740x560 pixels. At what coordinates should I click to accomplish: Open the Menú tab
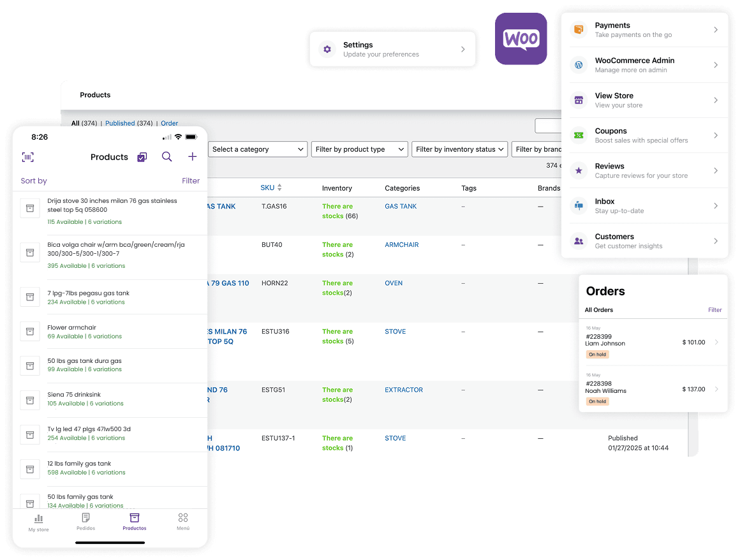tap(183, 522)
